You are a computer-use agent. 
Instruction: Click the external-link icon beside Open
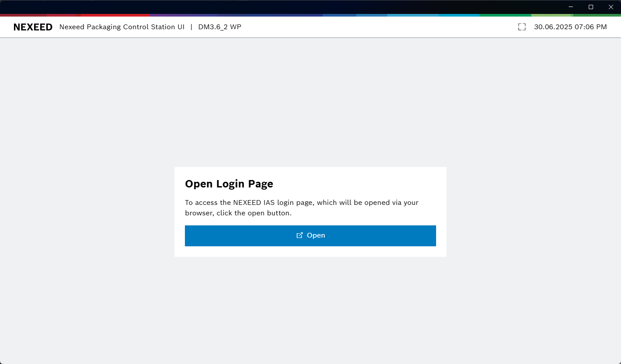point(300,235)
